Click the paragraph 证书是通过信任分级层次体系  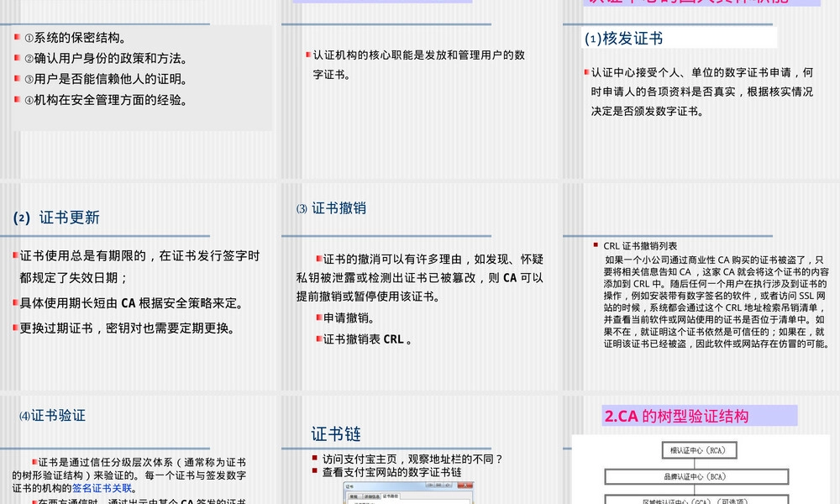(129, 475)
